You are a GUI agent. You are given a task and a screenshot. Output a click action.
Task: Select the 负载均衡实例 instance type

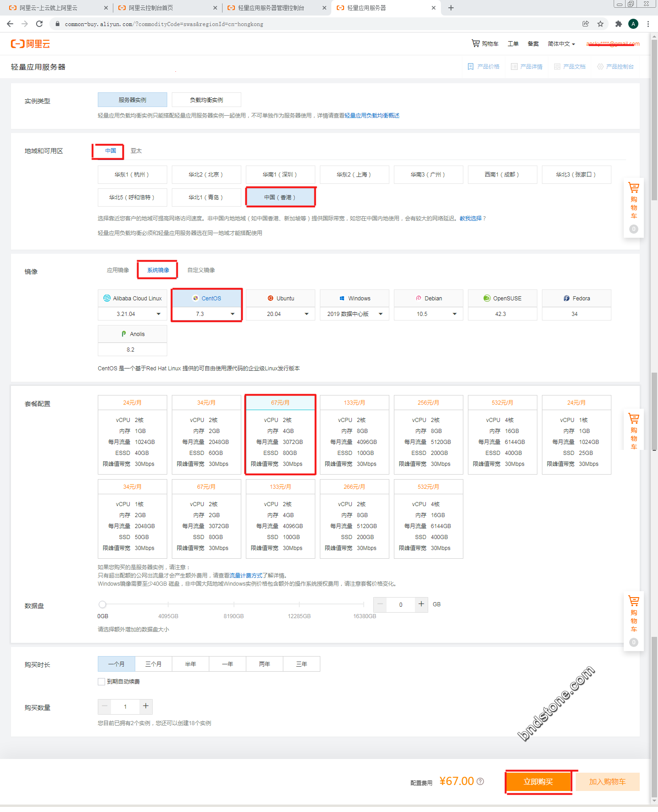[207, 100]
